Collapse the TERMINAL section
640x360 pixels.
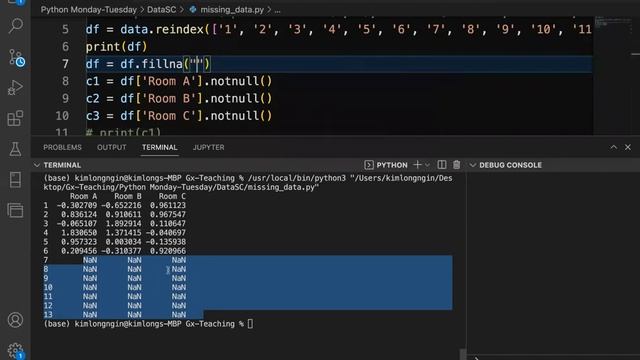coord(37,165)
